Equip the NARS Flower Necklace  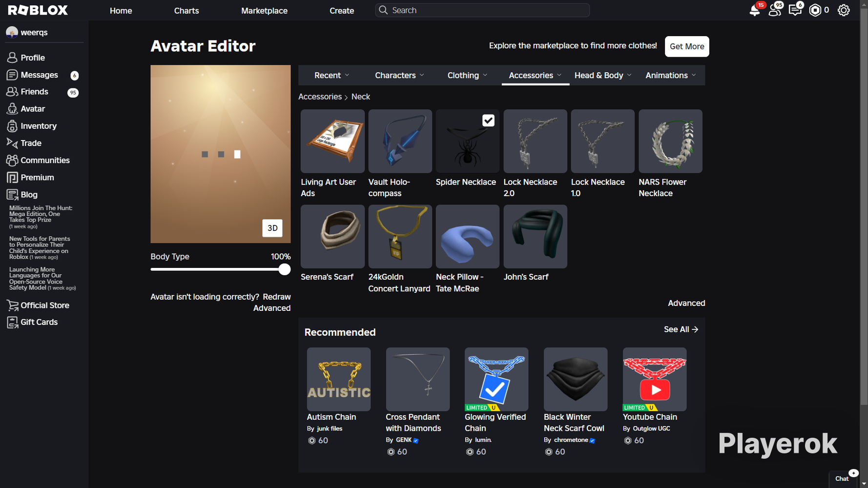tap(670, 141)
